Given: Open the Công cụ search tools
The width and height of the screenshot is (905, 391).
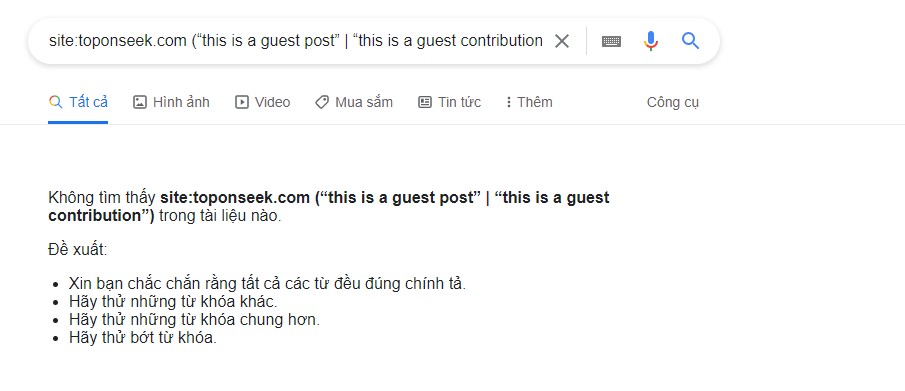Looking at the screenshot, I should click(x=672, y=103).
